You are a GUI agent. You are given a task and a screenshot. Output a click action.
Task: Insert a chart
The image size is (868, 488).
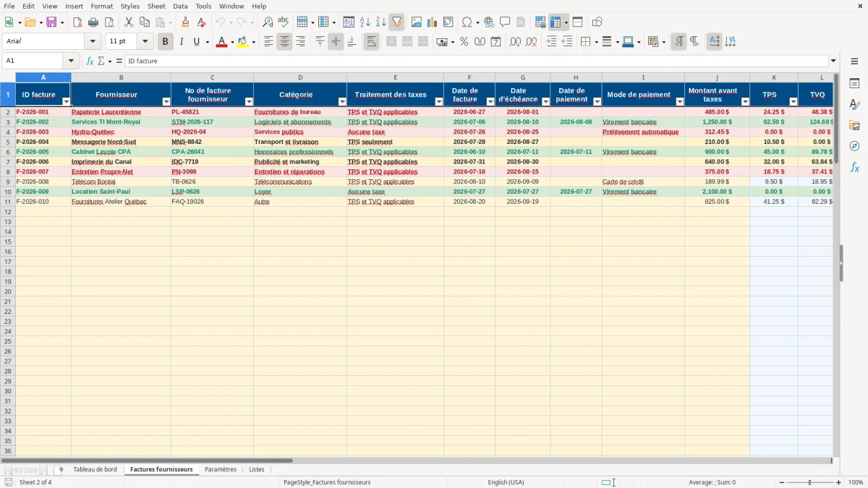pos(433,22)
